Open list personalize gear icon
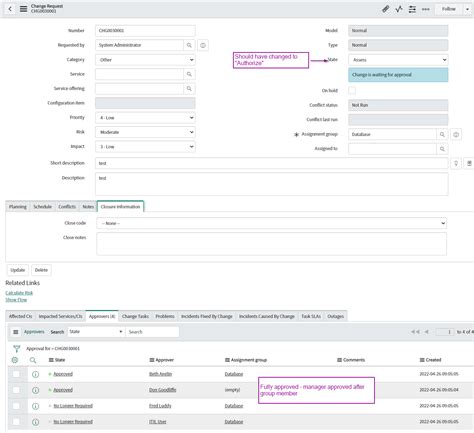Viewport: 474px width, 433px height. 15,360
